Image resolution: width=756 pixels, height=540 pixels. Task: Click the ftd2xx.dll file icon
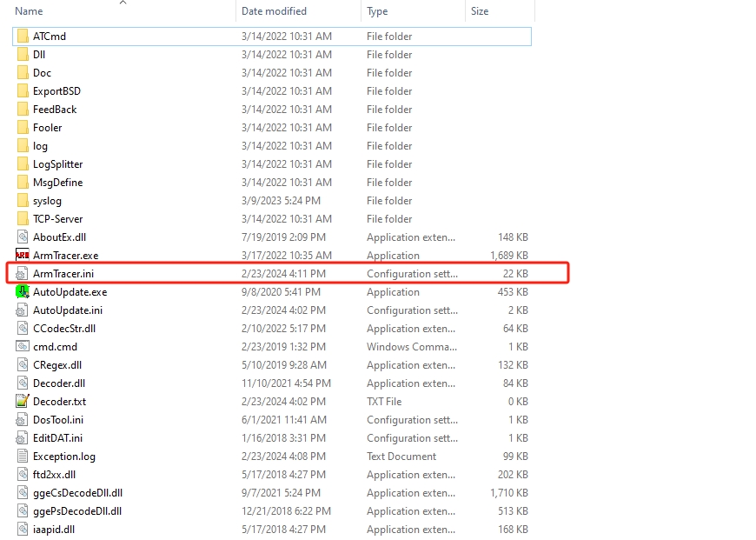click(x=23, y=475)
